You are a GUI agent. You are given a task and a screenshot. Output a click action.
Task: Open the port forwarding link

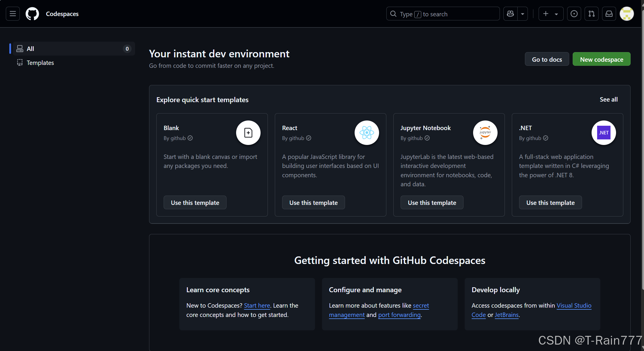coord(399,315)
